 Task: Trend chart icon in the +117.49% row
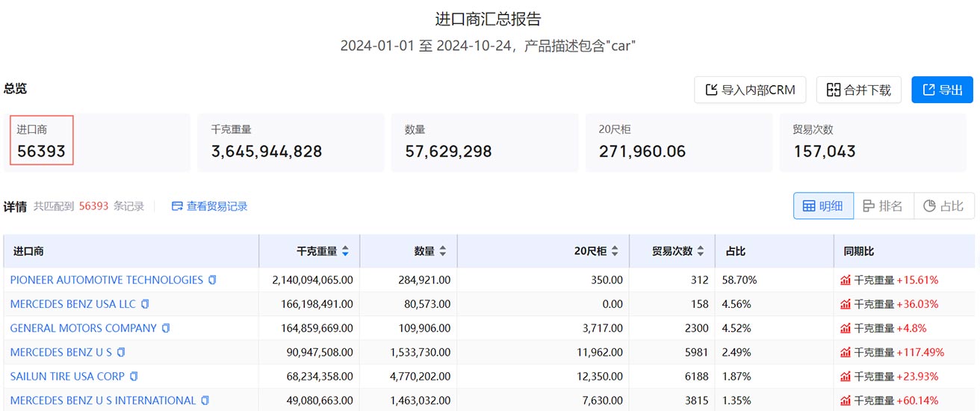(846, 352)
